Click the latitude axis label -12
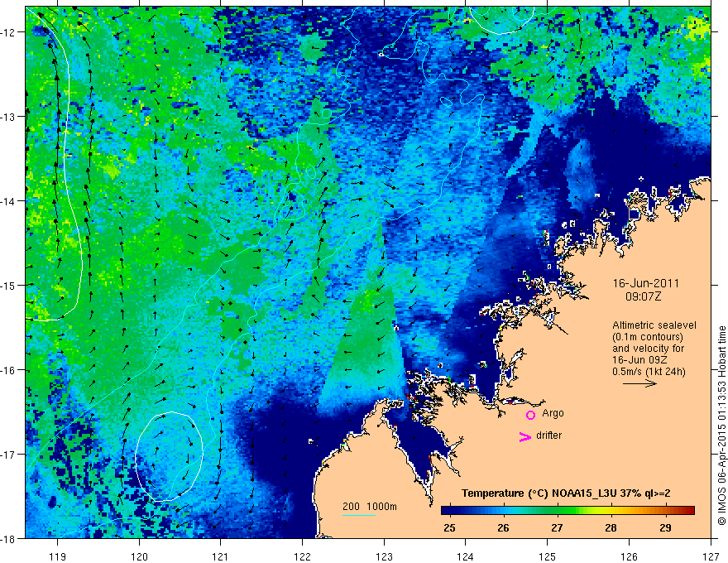 point(8,32)
